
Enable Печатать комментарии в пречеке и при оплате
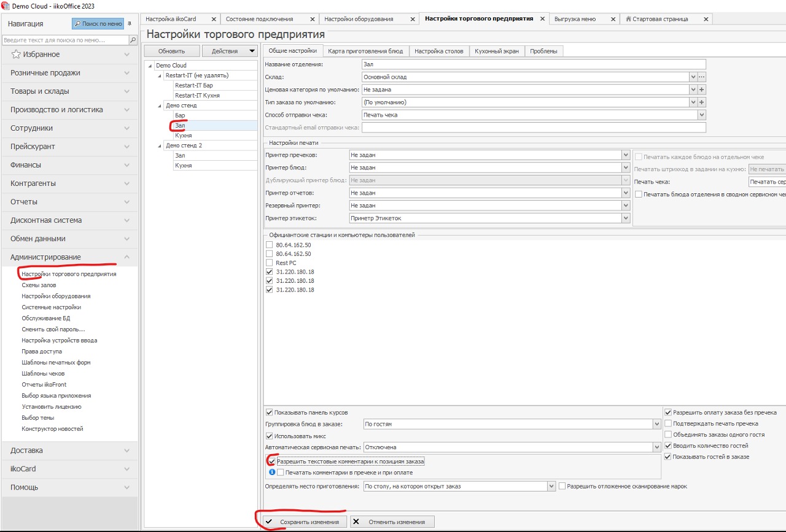[x=281, y=472]
